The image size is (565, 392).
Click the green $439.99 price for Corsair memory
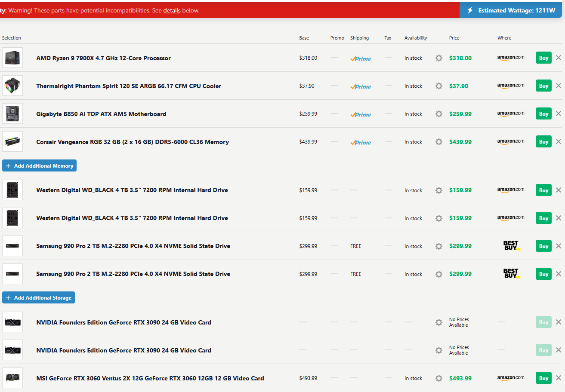click(x=460, y=142)
